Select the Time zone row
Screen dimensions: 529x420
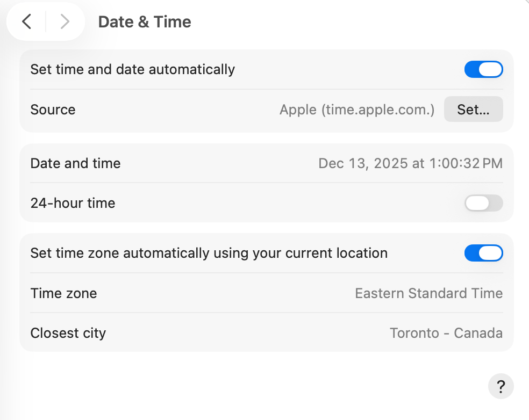coord(63,293)
